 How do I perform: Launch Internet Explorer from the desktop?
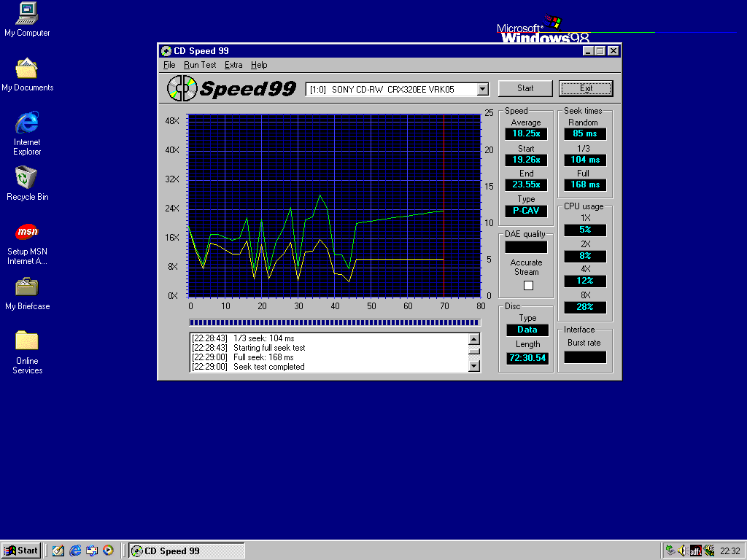click(27, 122)
